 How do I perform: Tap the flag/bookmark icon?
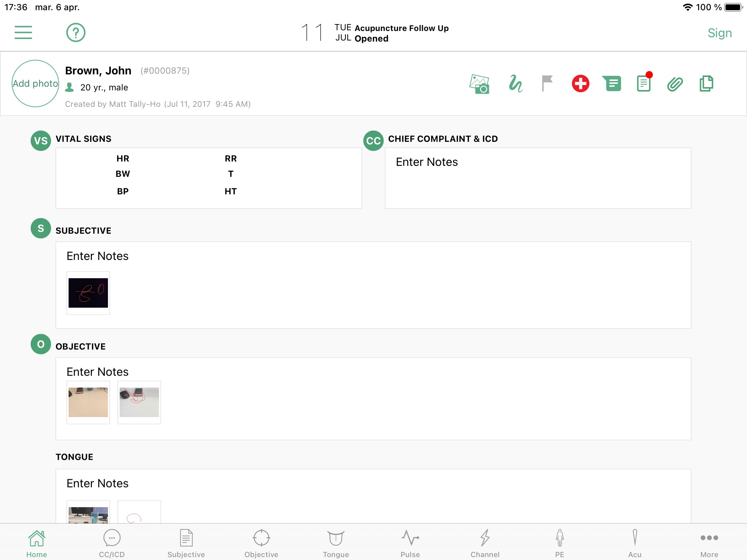click(x=547, y=82)
